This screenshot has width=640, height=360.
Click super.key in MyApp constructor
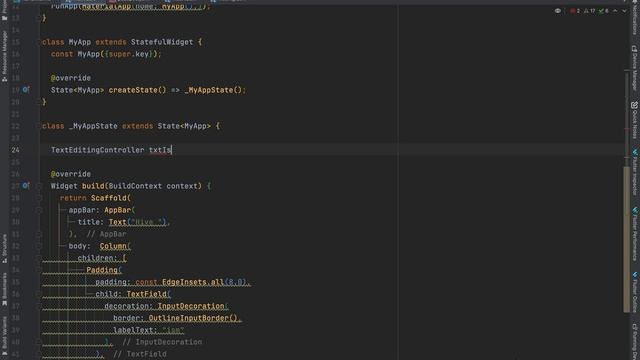129,54
